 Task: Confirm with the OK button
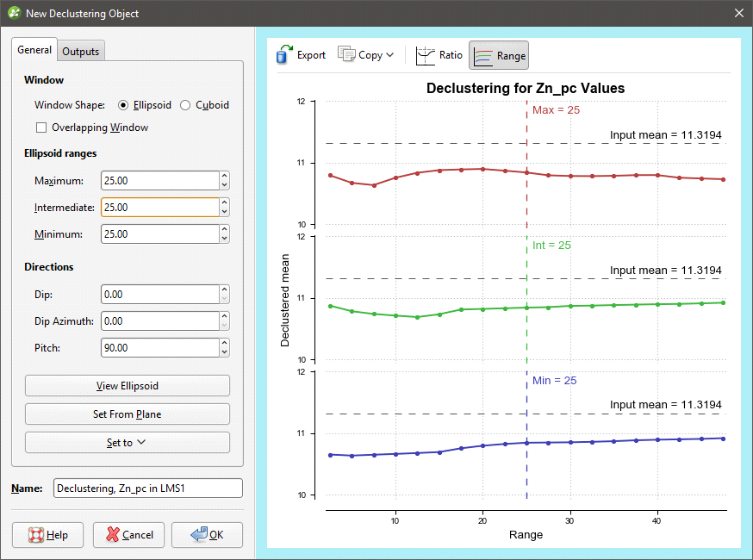click(207, 535)
